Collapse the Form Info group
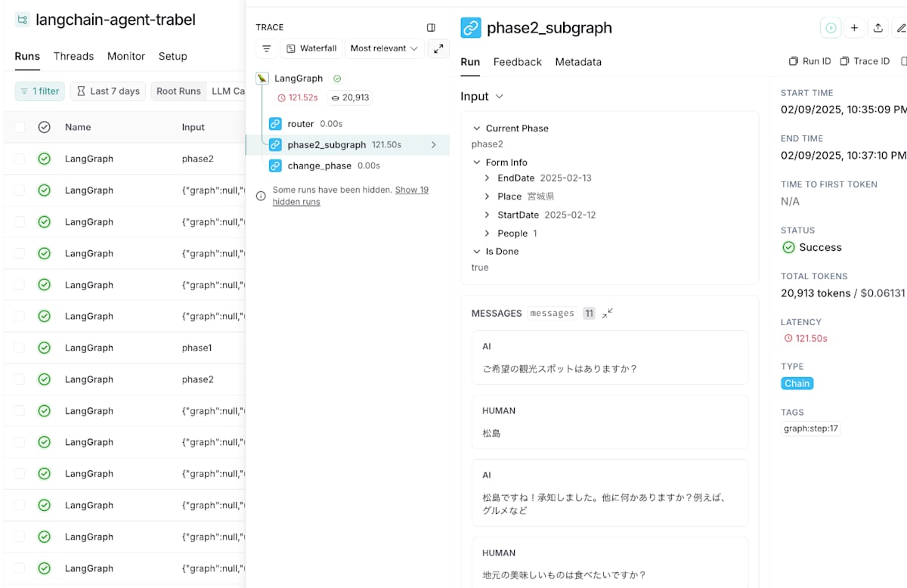Image resolution: width=907 pixels, height=588 pixels. coord(477,162)
